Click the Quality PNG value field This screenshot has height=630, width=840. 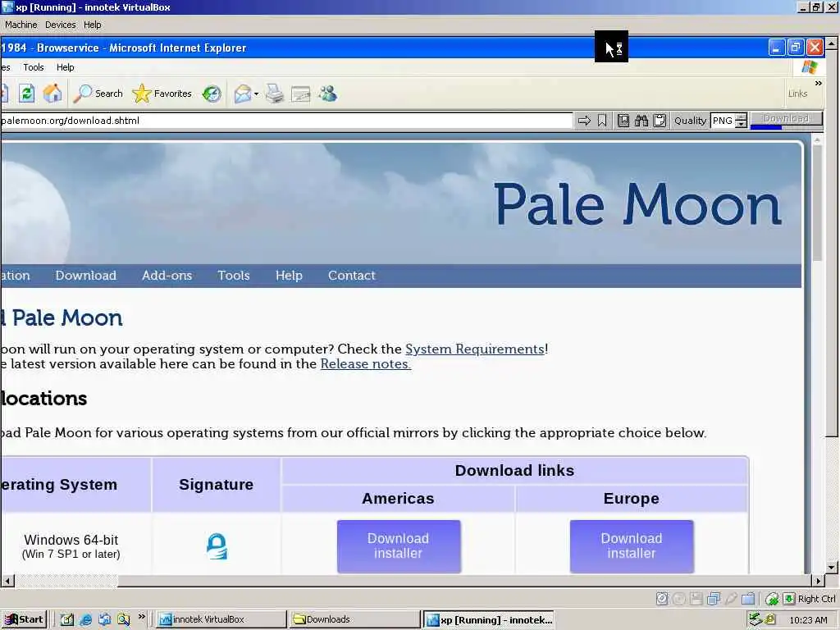[723, 121]
